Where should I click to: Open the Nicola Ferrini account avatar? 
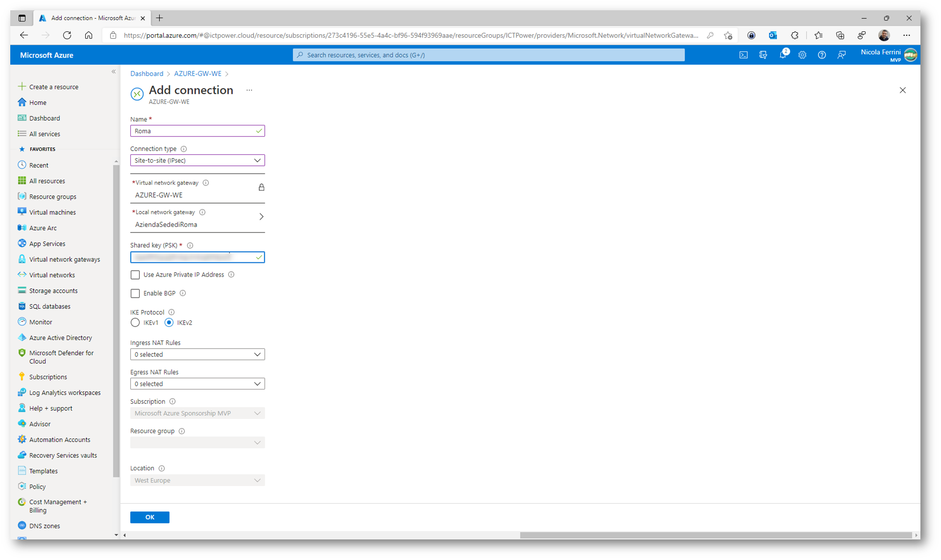(910, 55)
